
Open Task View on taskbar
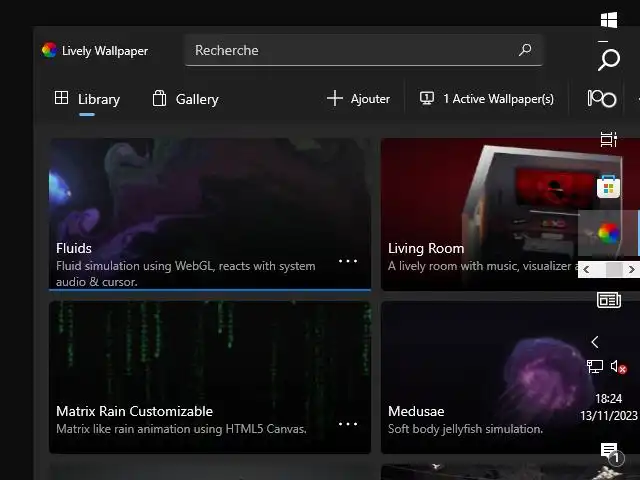point(609,140)
